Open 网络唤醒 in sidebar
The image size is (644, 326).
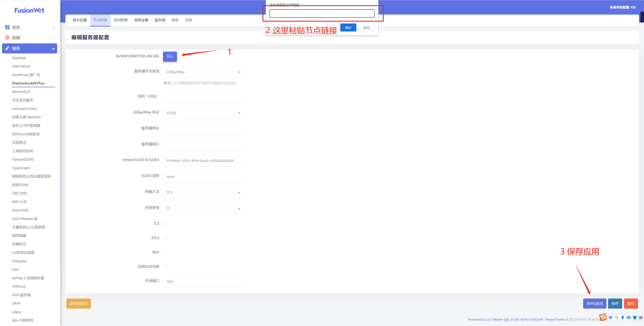(19, 236)
